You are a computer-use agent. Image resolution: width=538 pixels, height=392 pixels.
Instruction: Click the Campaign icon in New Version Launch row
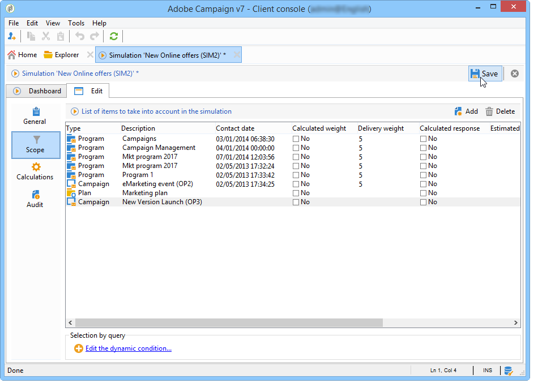click(x=71, y=202)
